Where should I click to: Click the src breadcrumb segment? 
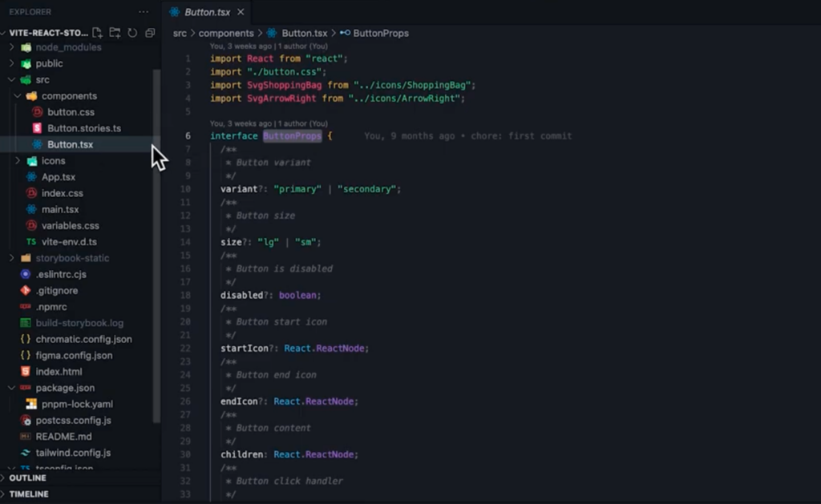[180, 33]
